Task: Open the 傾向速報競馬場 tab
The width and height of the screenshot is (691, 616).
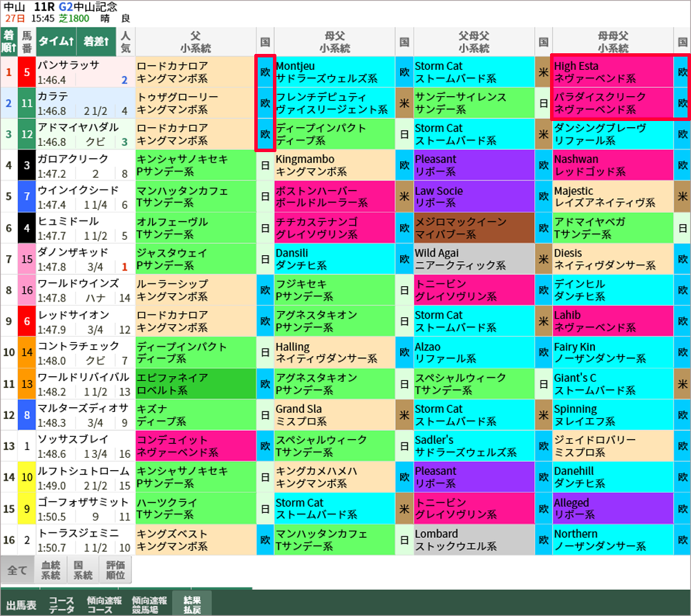Action: coord(149,604)
